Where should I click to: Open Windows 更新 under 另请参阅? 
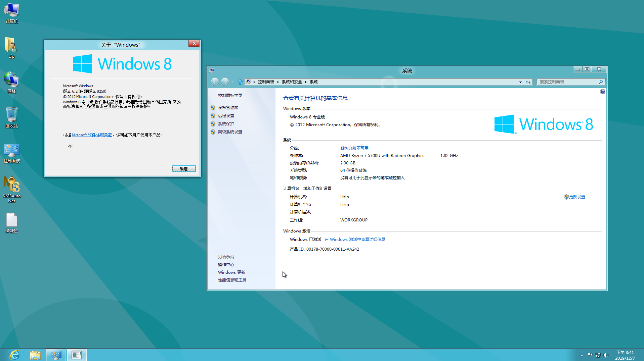pyautogui.click(x=231, y=272)
